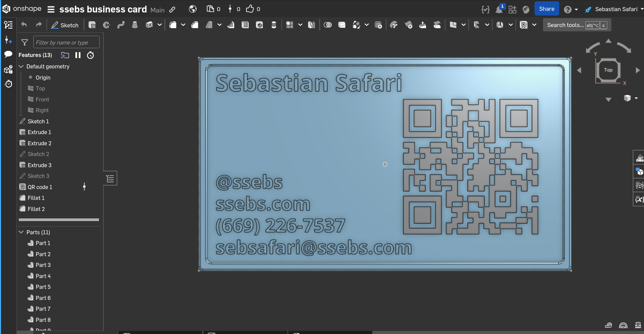Viewport: 644px width, 334px height.
Task: Click the Top face of view cube
Action: 608,70
